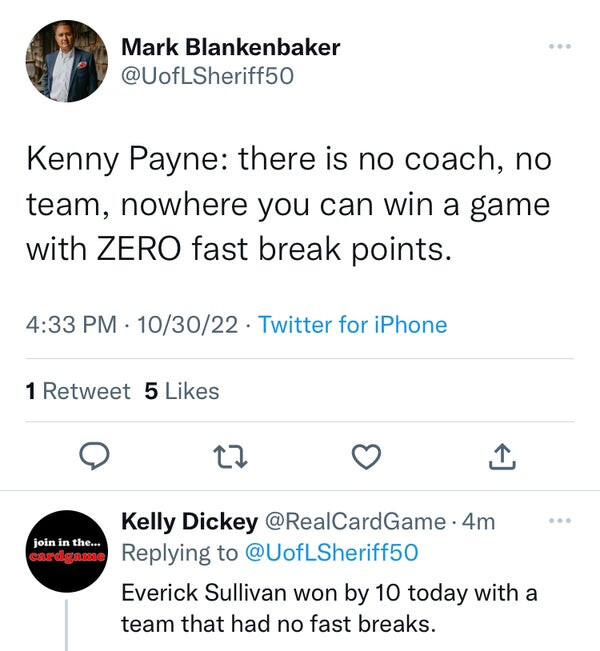Click the 4:33 PM timestamp
The height and width of the screenshot is (651, 600).
coord(65,324)
